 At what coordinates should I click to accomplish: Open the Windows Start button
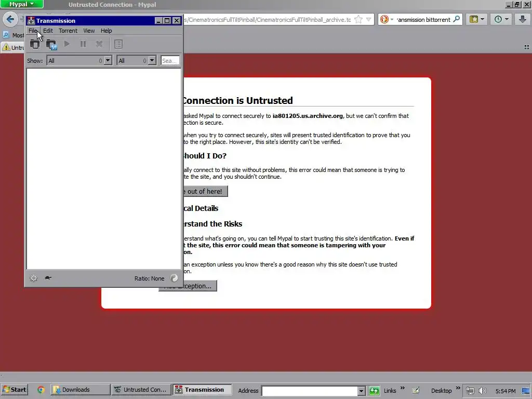coord(14,390)
